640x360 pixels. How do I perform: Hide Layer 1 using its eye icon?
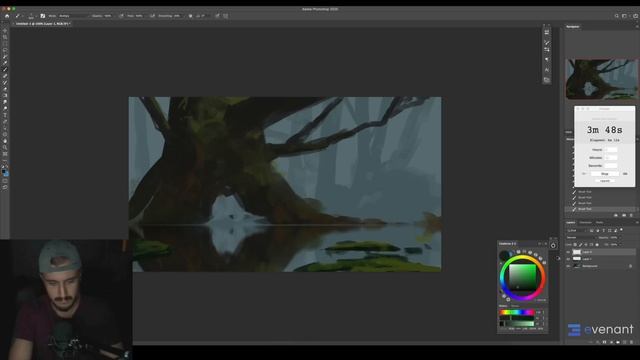coord(568,259)
